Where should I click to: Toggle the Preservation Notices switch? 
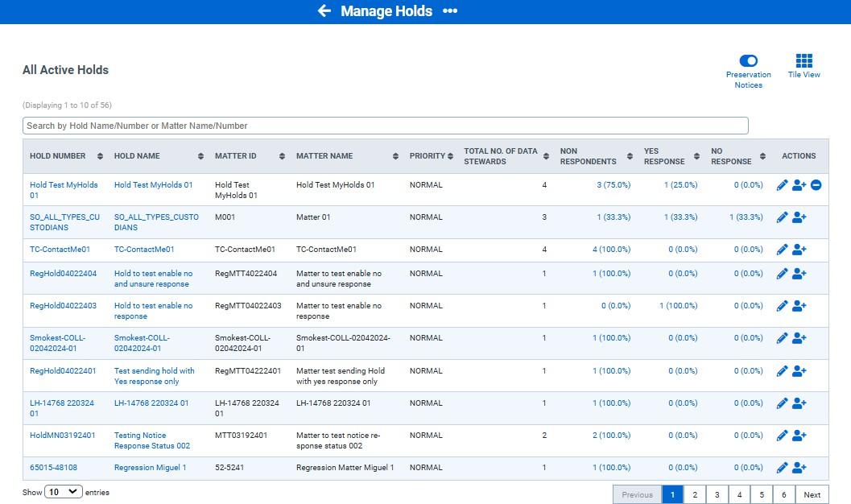[x=749, y=60]
